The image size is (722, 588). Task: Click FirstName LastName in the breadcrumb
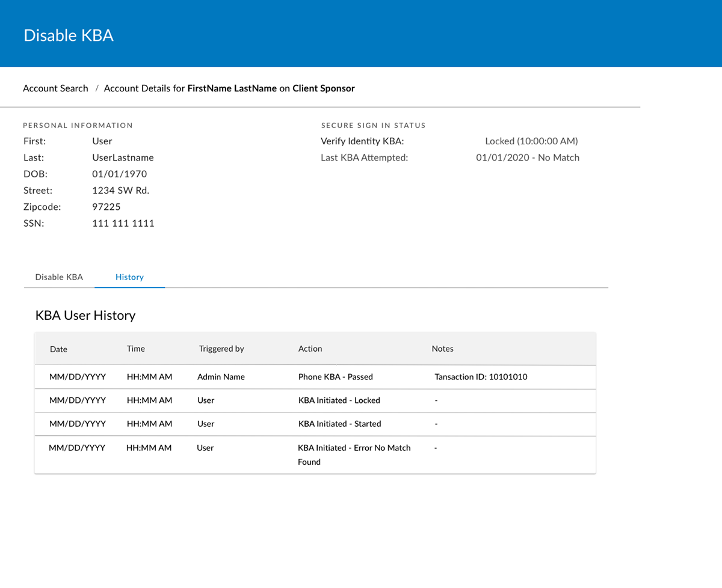click(232, 88)
